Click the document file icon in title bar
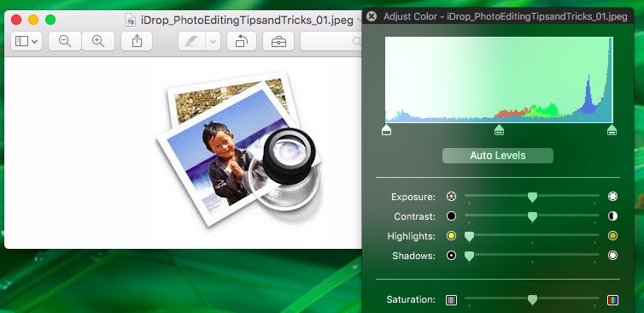This screenshot has width=644, height=313. point(131,20)
